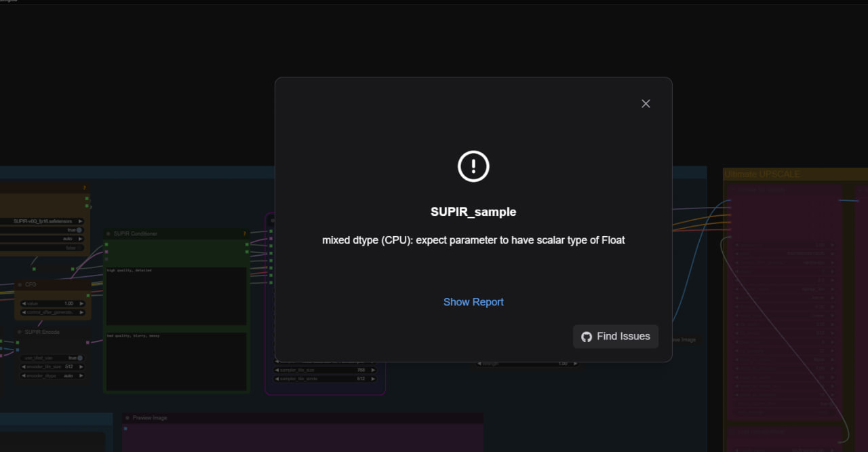Click the SUPIR Conditioner help question mark
The image size is (868, 452).
(x=244, y=233)
